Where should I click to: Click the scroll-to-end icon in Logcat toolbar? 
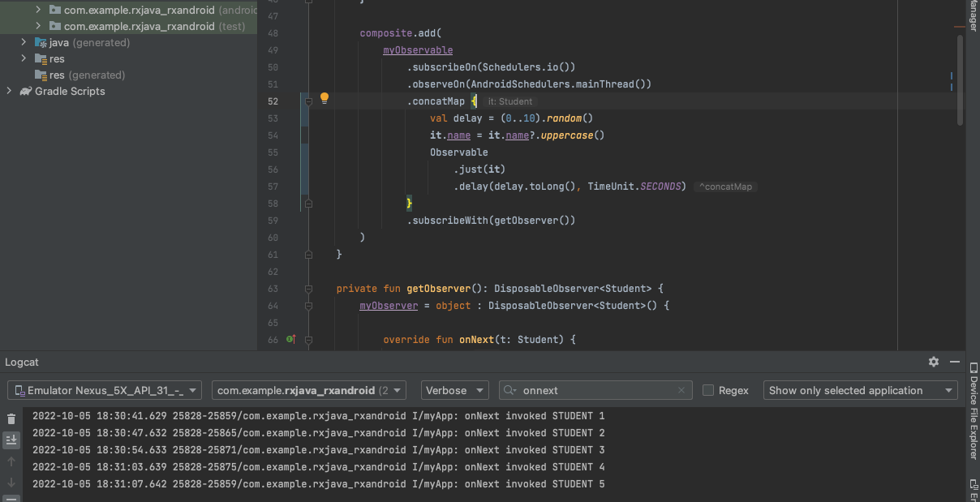coord(11,440)
